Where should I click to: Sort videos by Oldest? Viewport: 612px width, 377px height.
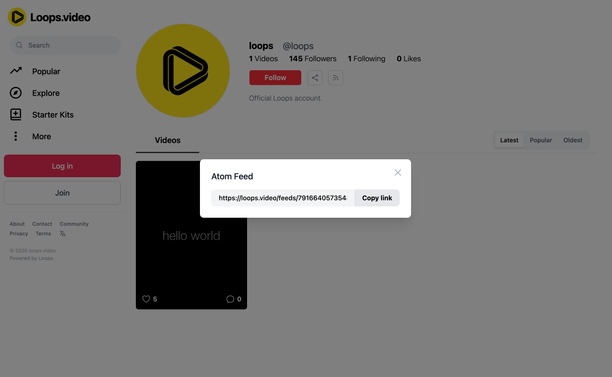[573, 140]
